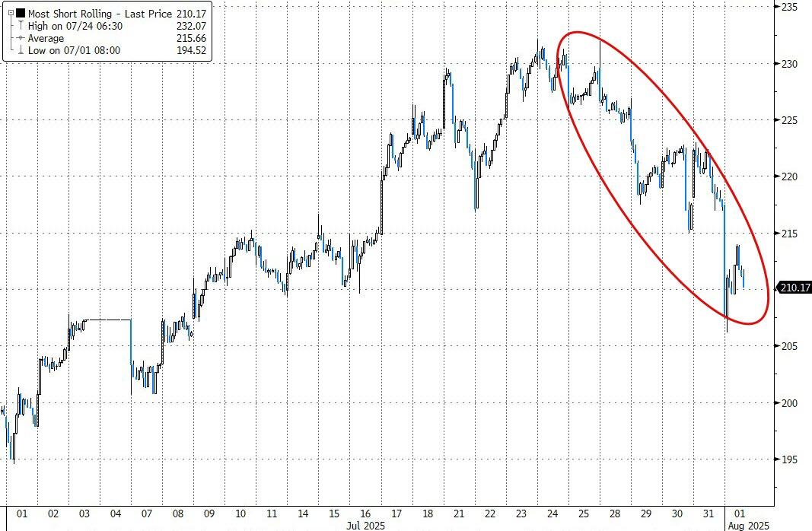
Task: Click the 235 y-axis label
Action: coord(789,7)
